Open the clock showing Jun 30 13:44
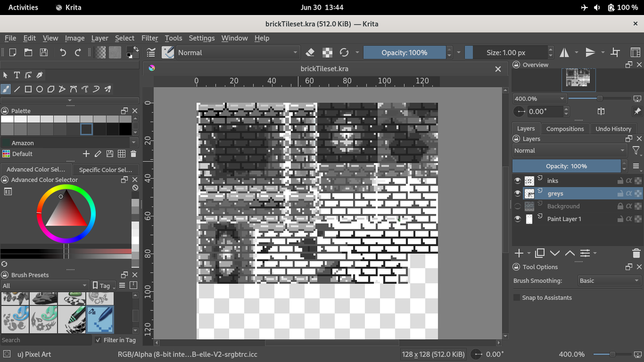The width and height of the screenshot is (644, 362). click(x=322, y=8)
